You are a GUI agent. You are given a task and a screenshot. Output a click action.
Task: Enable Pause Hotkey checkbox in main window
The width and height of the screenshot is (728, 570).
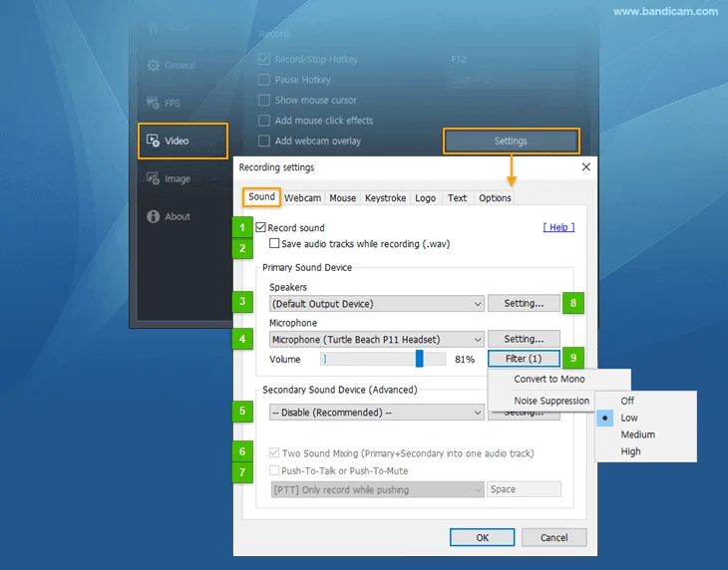[x=264, y=80]
